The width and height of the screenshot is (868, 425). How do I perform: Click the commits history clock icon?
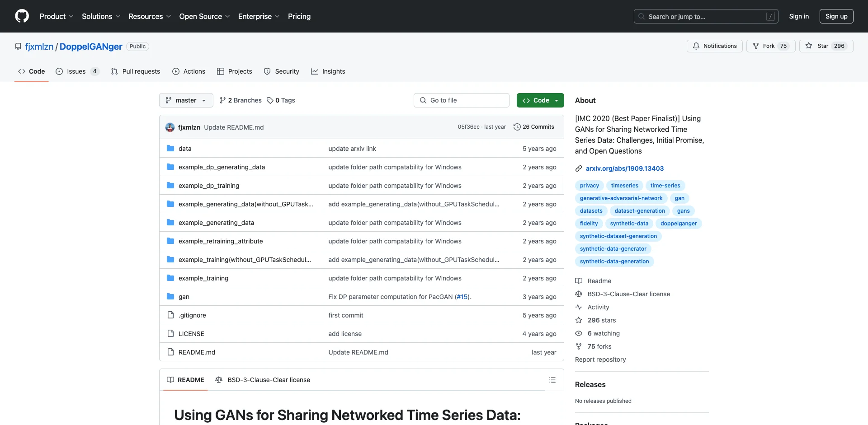click(517, 127)
